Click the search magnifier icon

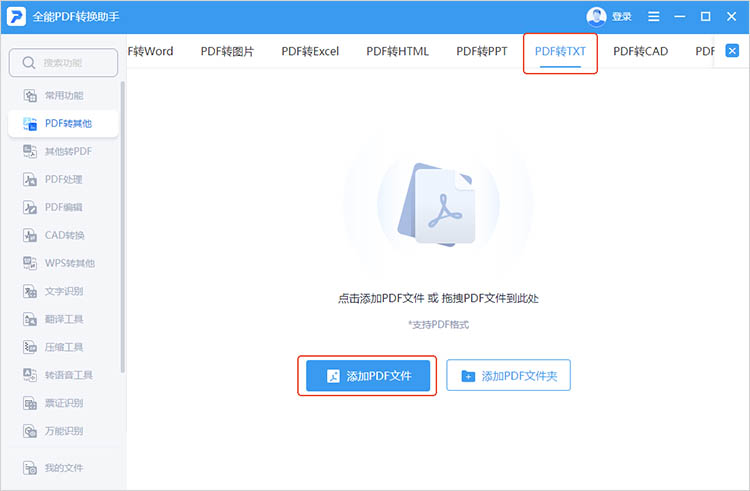tap(29, 63)
